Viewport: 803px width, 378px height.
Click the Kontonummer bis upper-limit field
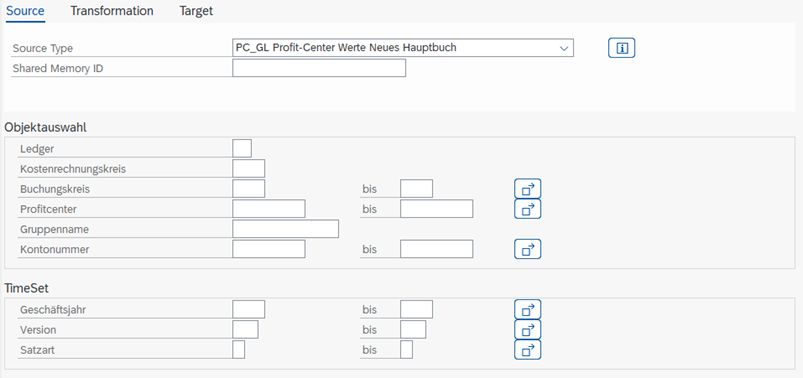coord(436,249)
